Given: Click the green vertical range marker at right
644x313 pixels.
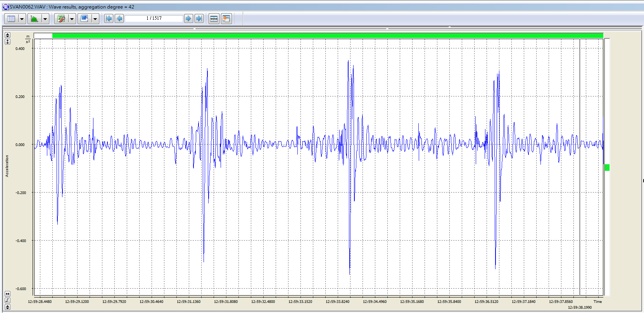Looking at the screenshot, I should coord(607,167).
